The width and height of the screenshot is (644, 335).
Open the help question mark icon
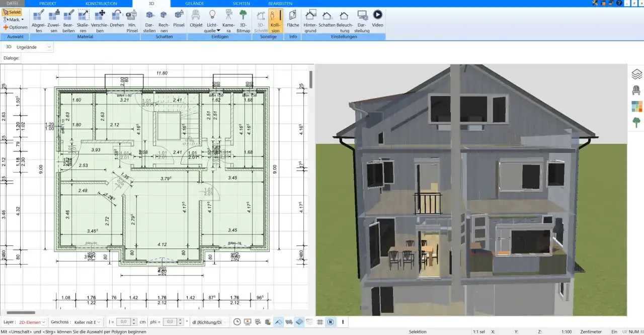(x=619, y=3)
